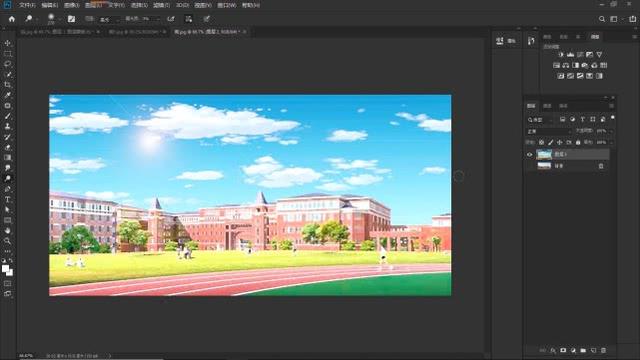Open the blend mode dropdown
640x360 pixels.
pyautogui.click(x=549, y=131)
